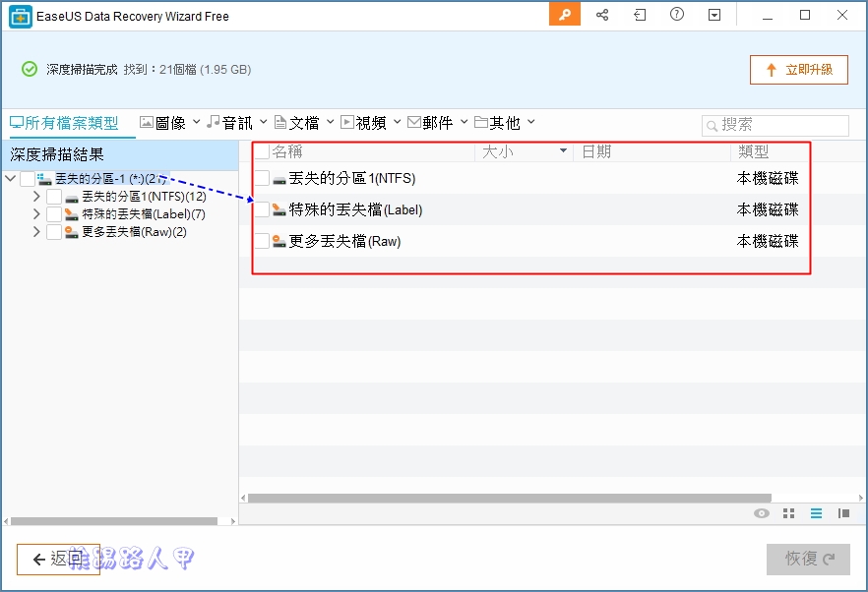The image size is (868, 592).
Task: Click the orange key activation icon
Action: coord(565,15)
